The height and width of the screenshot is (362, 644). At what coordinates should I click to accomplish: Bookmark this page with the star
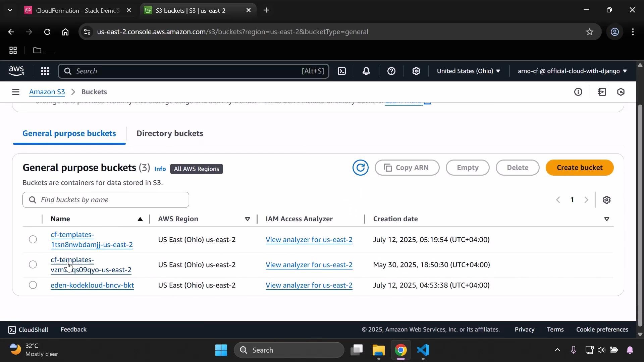pyautogui.click(x=590, y=32)
